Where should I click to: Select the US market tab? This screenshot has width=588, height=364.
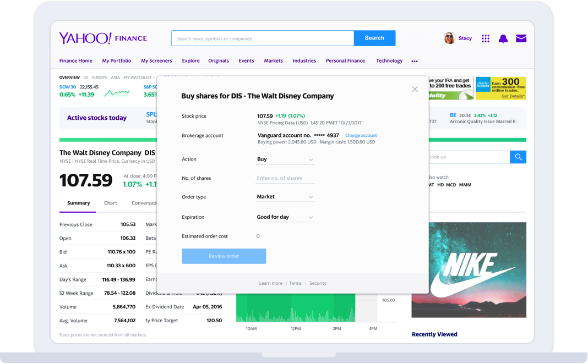(86, 78)
